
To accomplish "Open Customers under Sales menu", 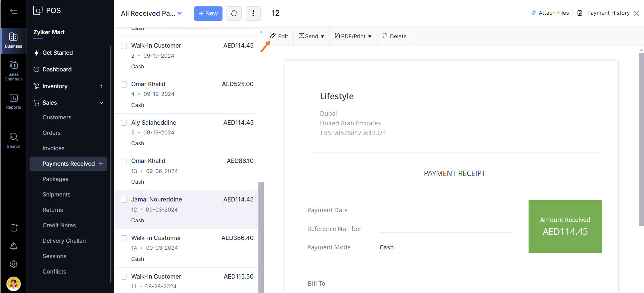I will coord(57,117).
